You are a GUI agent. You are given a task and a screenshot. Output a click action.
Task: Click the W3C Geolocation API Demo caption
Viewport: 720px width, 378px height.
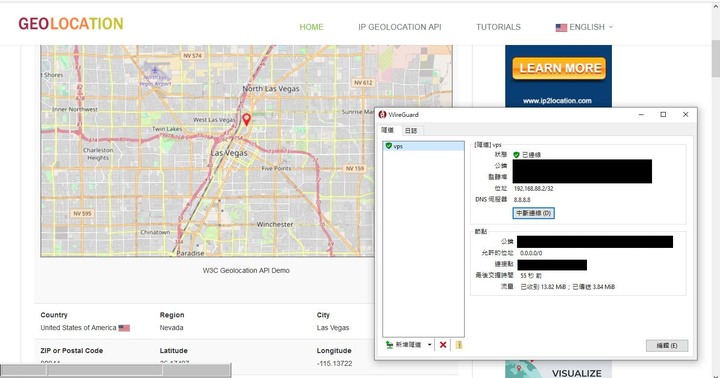[246, 271]
